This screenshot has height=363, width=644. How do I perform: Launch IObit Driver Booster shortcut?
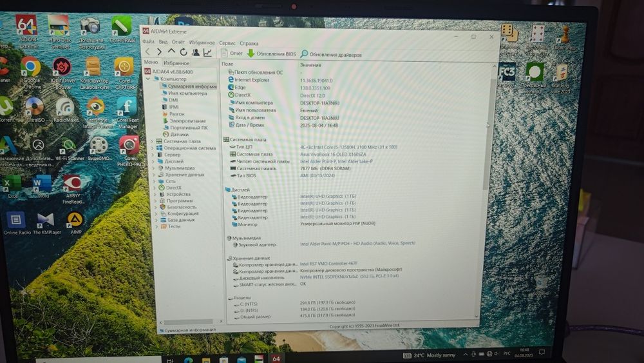pyautogui.click(x=62, y=73)
